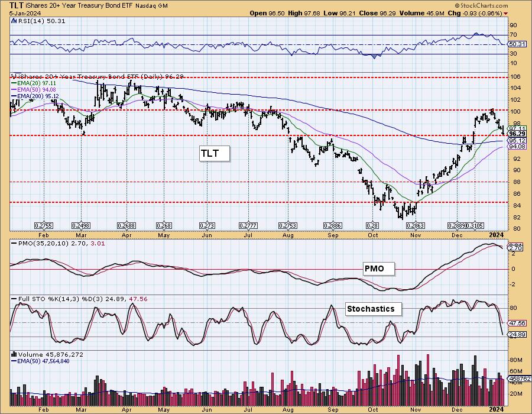Click the 50.31 RSI value tag on the axis
Screen dimensions: 532x414
tap(517, 44)
